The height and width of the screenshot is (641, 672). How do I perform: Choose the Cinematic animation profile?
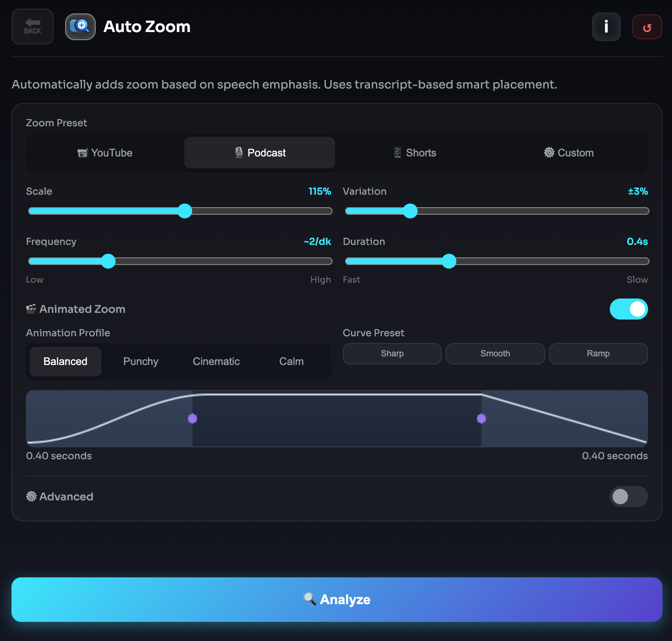coord(216,362)
